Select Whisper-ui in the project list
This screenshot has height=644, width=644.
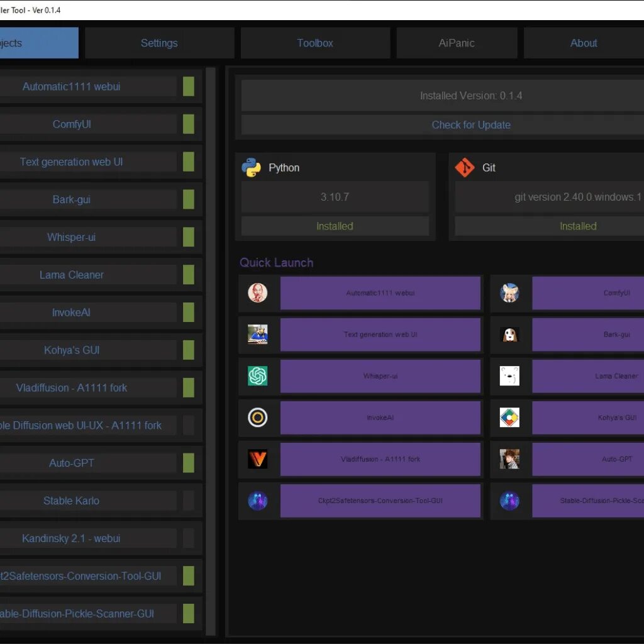(88, 237)
